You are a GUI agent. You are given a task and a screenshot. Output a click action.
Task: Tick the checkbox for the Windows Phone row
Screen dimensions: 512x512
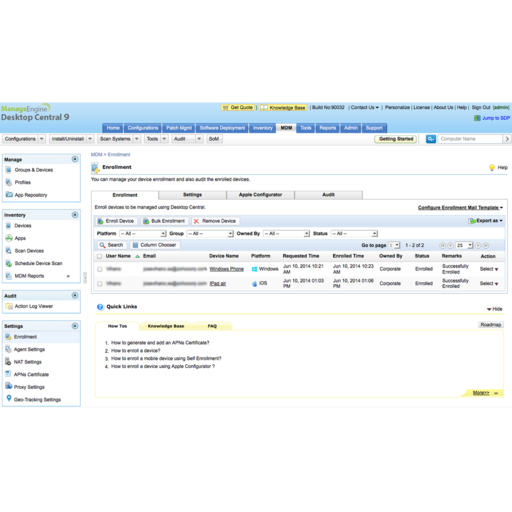click(x=100, y=269)
